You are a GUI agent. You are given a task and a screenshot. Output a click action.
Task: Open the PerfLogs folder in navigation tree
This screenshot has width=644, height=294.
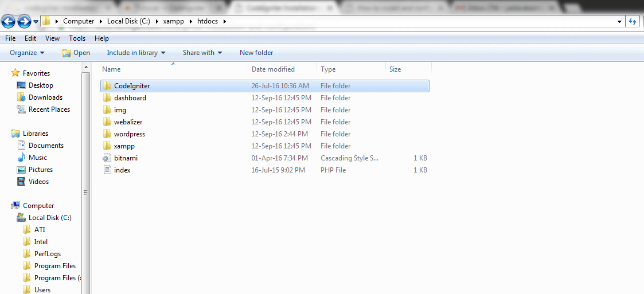(41, 254)
